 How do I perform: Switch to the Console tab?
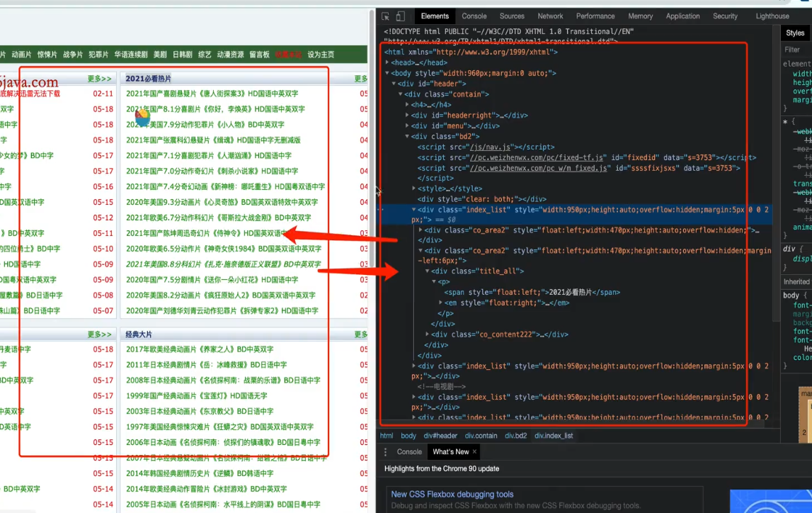click(x=474, y=16)
